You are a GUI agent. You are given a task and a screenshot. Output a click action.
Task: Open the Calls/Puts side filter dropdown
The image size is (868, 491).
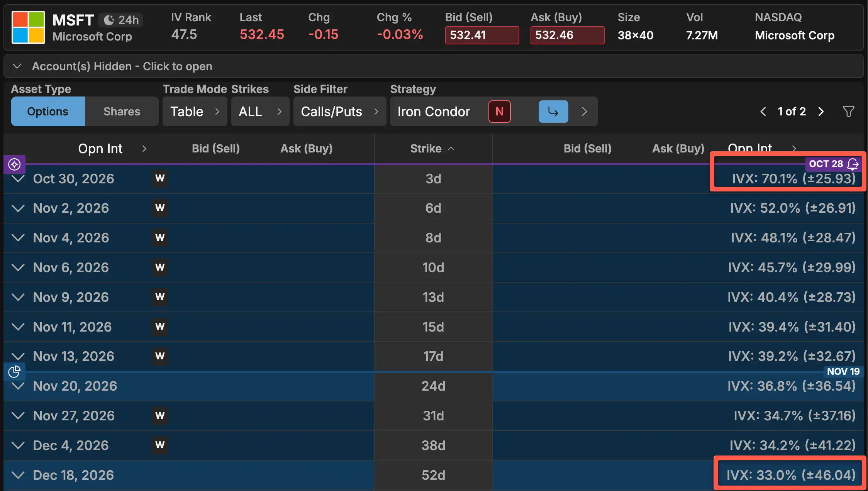(340, 112)
